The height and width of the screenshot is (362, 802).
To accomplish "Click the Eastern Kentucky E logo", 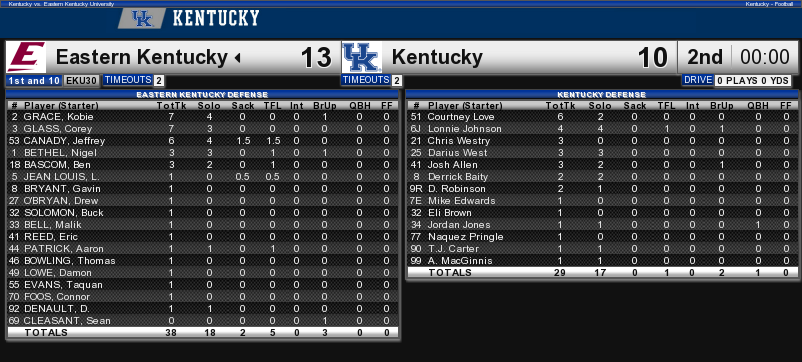I will point(26,57).
